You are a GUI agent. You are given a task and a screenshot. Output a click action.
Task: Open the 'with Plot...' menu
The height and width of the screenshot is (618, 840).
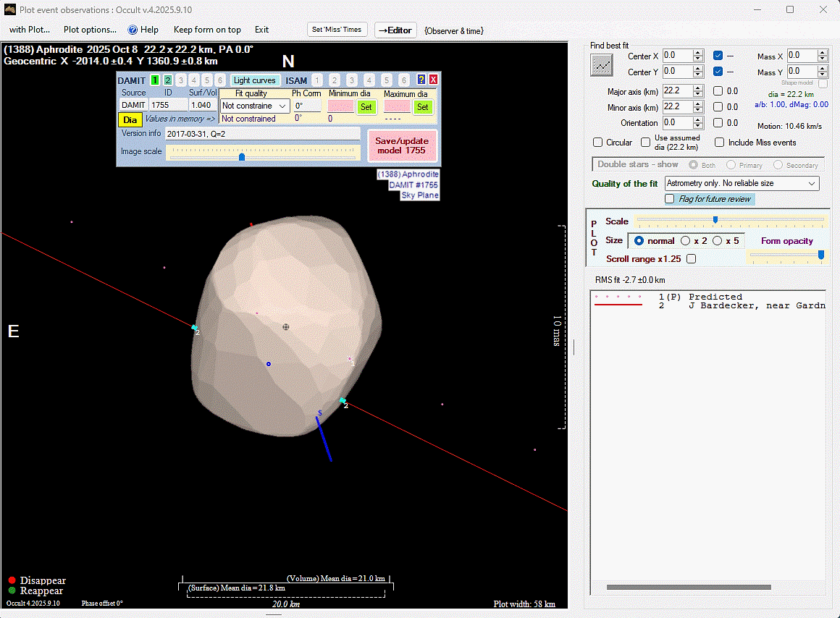point(30,30)
